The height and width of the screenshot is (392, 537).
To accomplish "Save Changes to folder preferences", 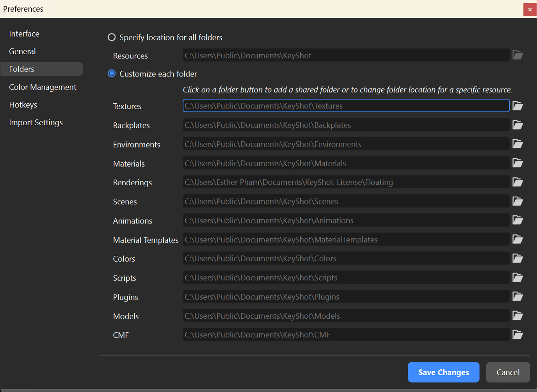I will click(443, 372).
